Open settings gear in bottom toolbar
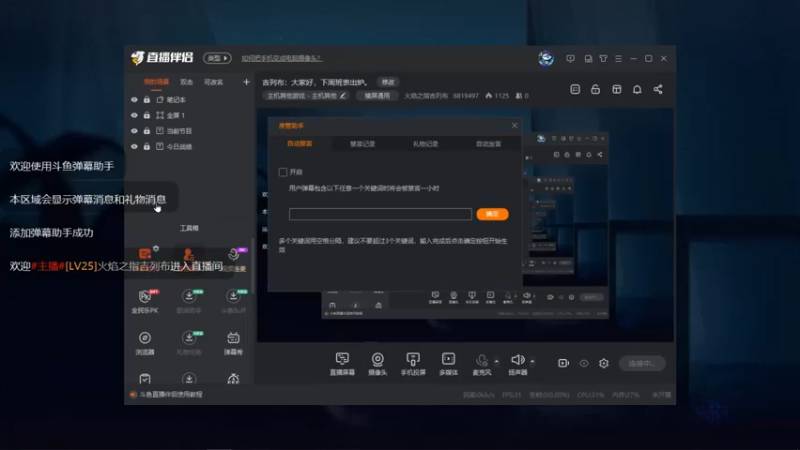This screenshot has width=800, height=450. [604, 363]
